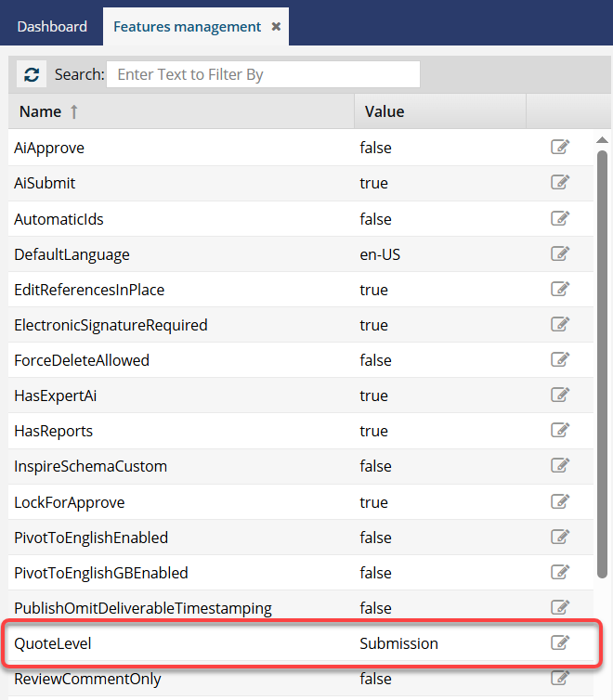The width and height of the screenshot is (613, 700).
Task: Open editor for LockForApprove row
Action: [x=560, y=502]
